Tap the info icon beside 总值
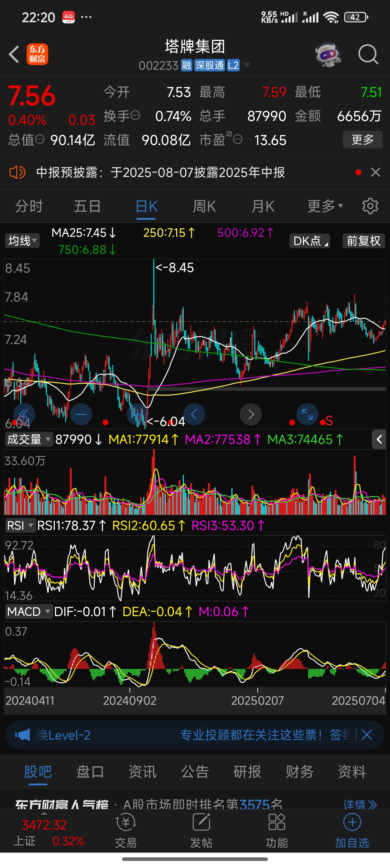Image resolution: width=390 pixels, height=868 pixels. click(40, 139)
